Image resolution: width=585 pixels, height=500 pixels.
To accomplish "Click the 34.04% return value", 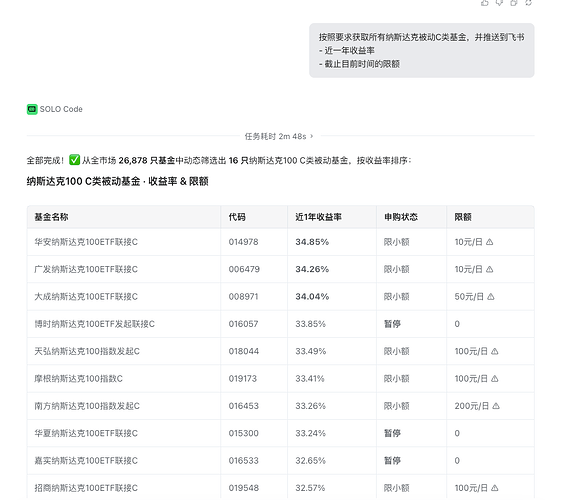I will [x=312, y=297].
